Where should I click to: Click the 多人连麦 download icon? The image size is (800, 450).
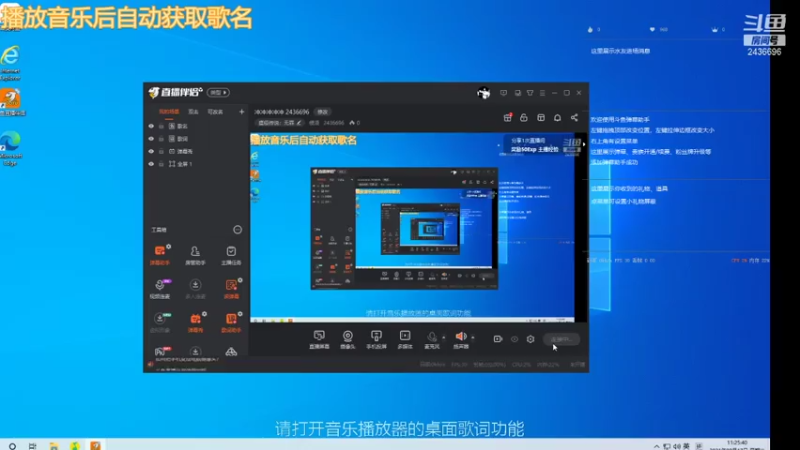click(x=195, y=285)
